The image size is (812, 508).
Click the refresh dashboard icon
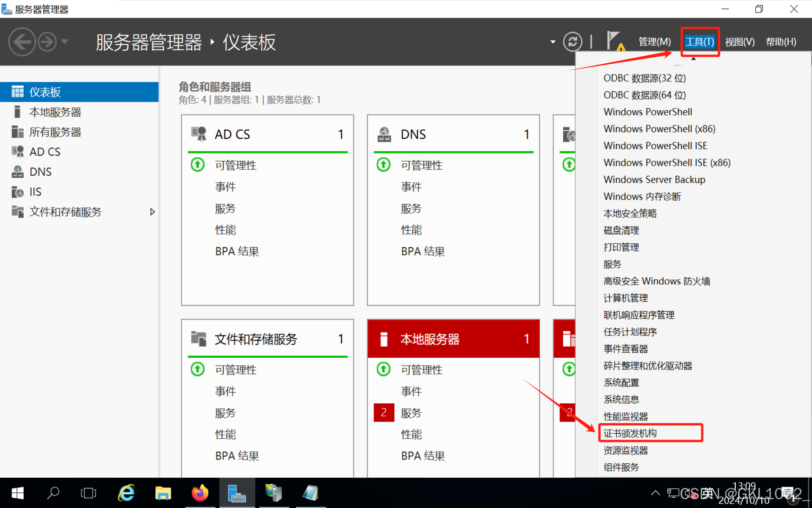(x=572, y=42)
